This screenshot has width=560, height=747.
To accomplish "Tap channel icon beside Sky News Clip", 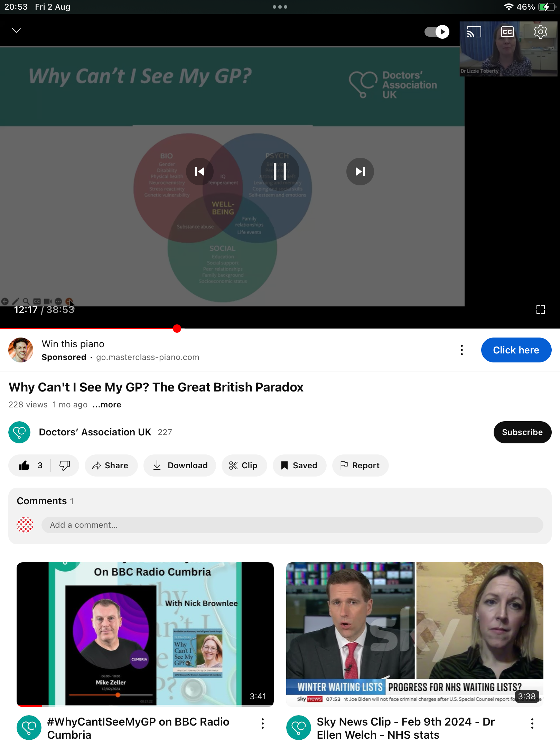I will [x=299, y=728].
